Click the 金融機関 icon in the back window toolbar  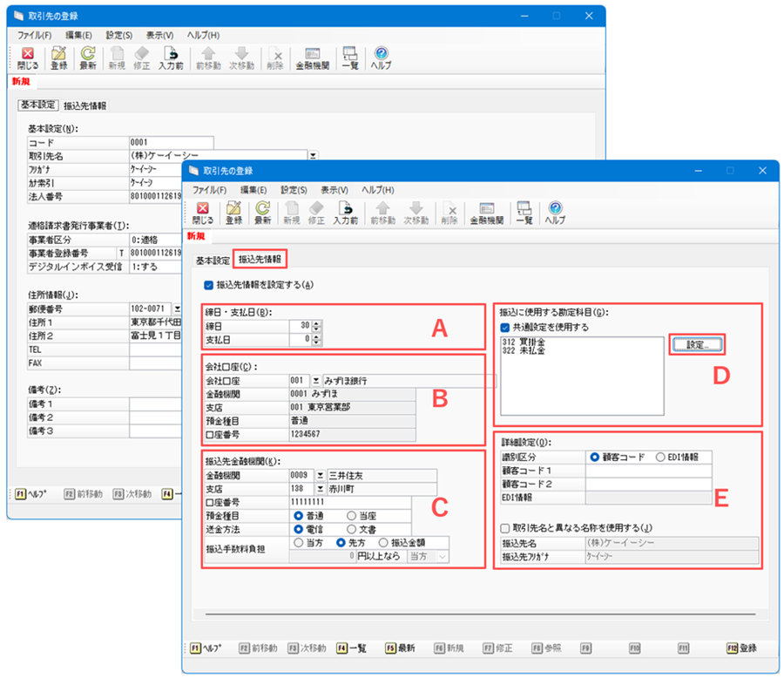pyautogui.click(x=312, y=58)
